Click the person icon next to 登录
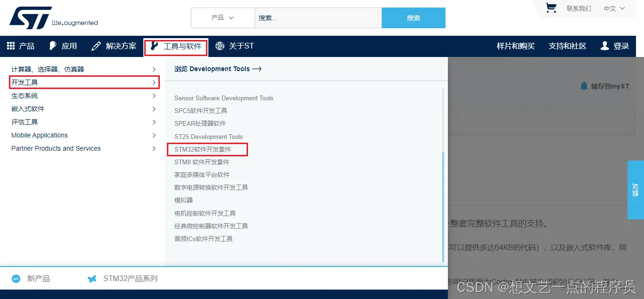The image size is (644, 299). pos(605,46)
